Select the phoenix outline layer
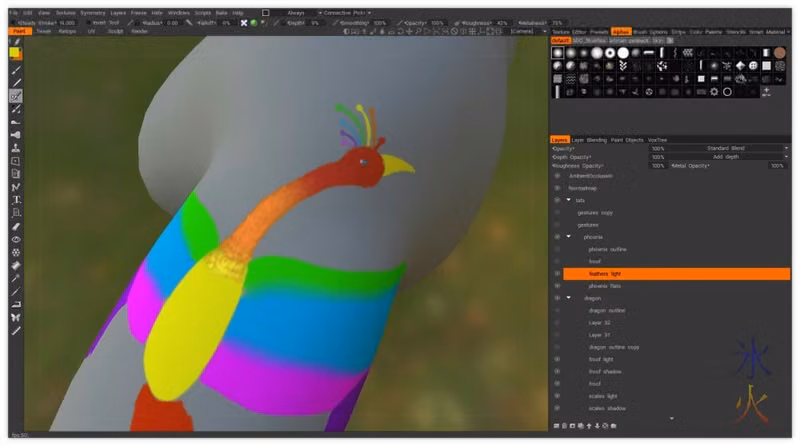Screen dimensions: 800x446 pyautogui.click(x=607, y=250)
